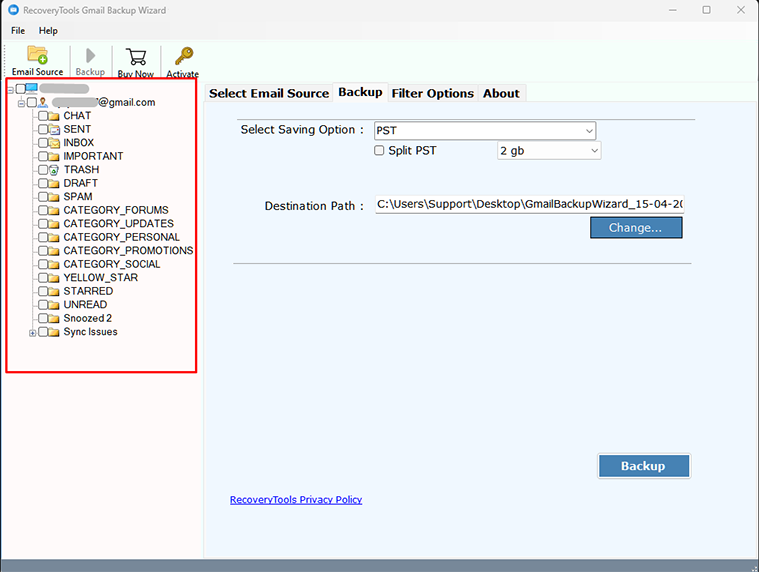
Task: Tick the IMPORTANT folder checkbox
Action: 43,156
